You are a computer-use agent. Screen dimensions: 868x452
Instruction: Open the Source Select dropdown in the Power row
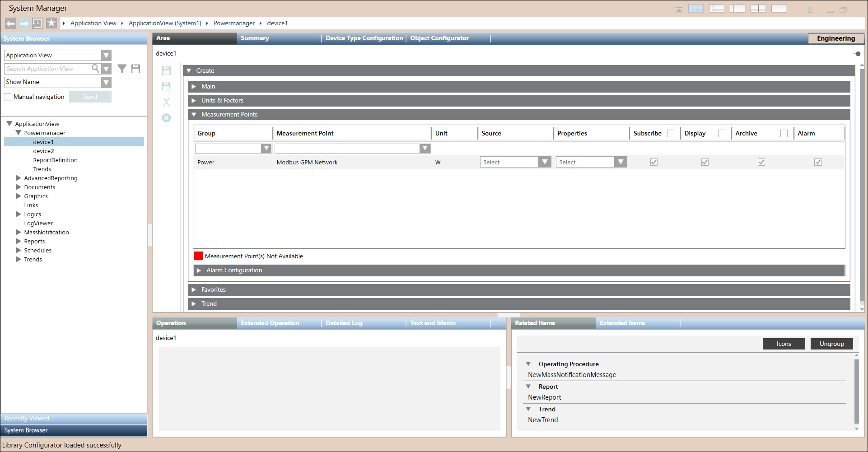(x=515, y=163)
